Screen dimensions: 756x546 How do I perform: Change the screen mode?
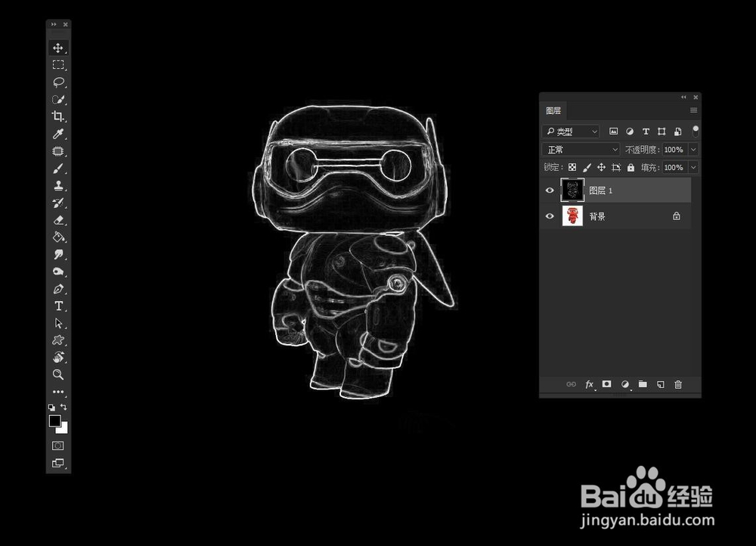(x=58, y=463)
